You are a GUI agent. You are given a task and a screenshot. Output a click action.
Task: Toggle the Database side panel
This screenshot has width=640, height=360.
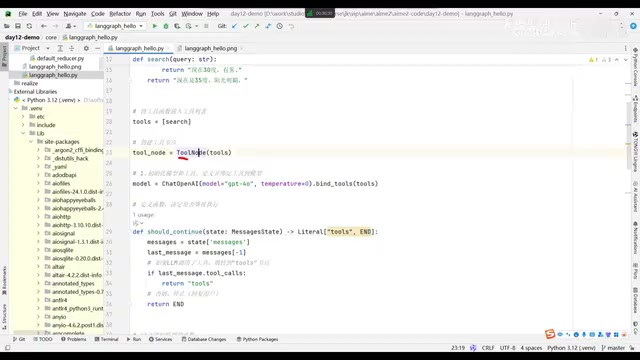[x=636, y=301]
